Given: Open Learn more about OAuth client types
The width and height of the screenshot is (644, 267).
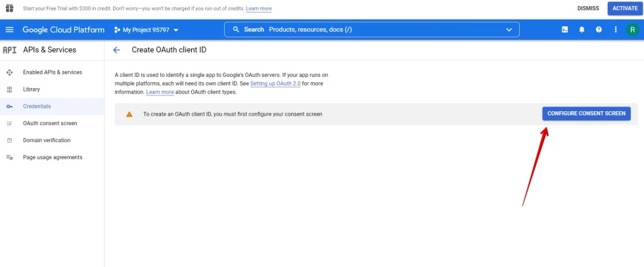Looking at the screenshot, I should (160, 92).
